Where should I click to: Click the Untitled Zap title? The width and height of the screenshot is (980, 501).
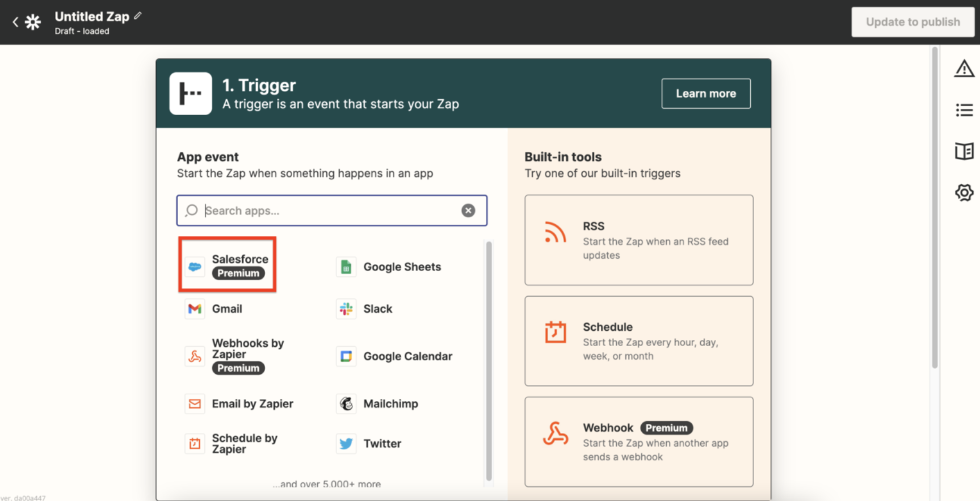tap(92, 16)
